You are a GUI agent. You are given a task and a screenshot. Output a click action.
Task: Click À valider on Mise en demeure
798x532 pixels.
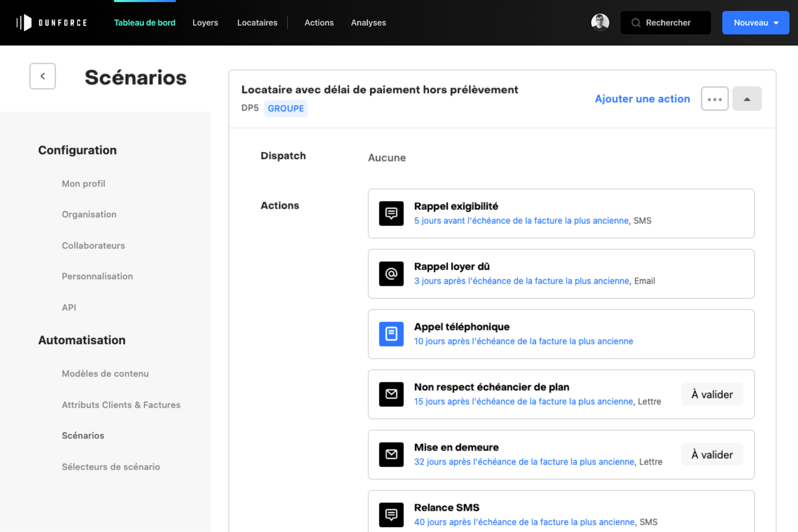click(712, 454)
